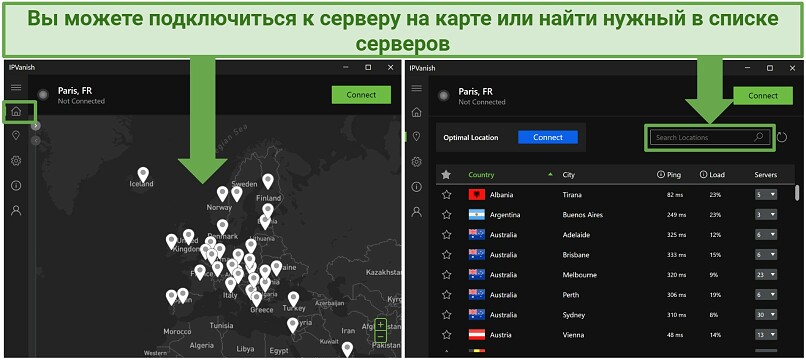Go to Home icon in left window sidebar
This screenshot has width=806, height=360.
tap(16, 111)
